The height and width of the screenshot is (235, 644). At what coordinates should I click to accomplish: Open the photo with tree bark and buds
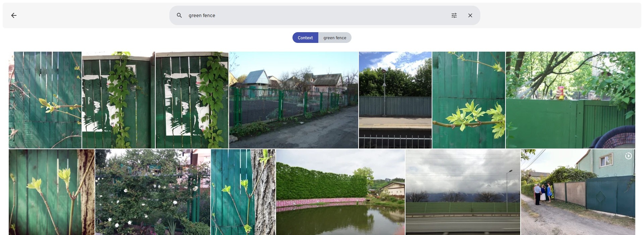[x=243, y=192]
